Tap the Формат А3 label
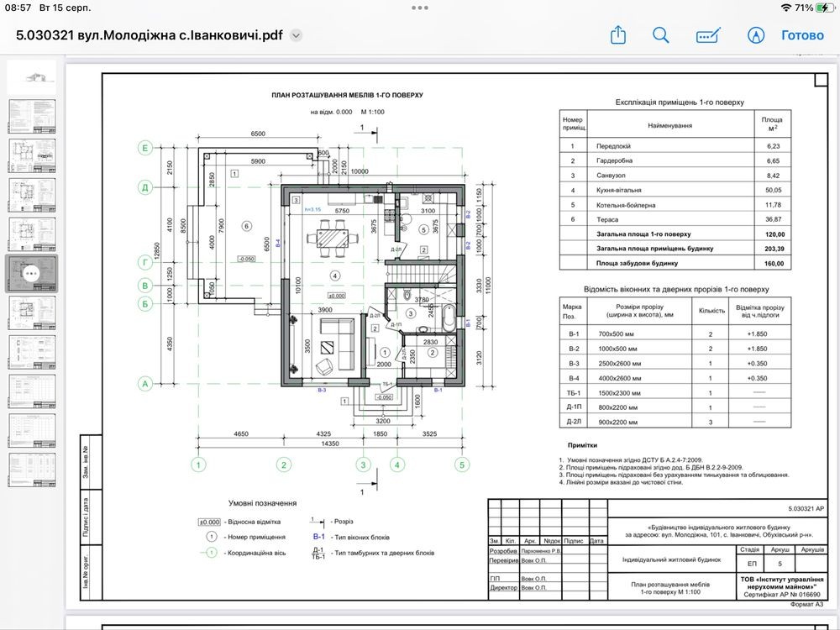Image resolution: width=840 pixels, height=630 pixels. pyautogui.click(x=806, y=604)
